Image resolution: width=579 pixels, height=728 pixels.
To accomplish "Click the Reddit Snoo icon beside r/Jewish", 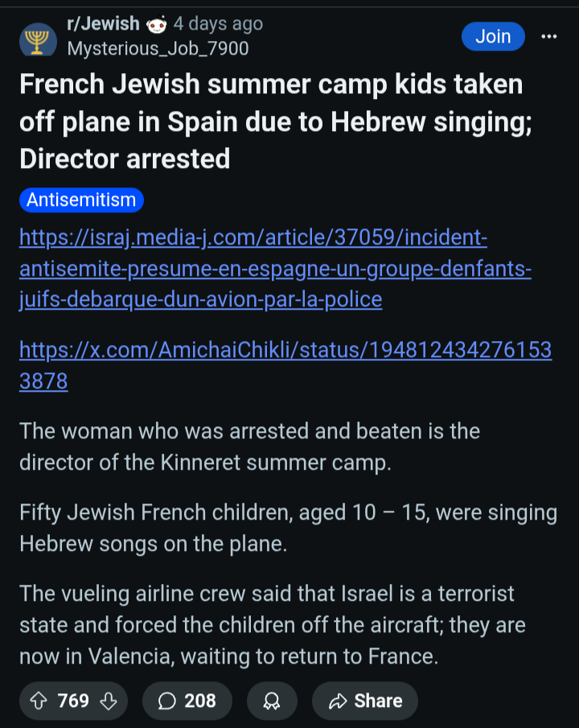I will pos(157,25).
